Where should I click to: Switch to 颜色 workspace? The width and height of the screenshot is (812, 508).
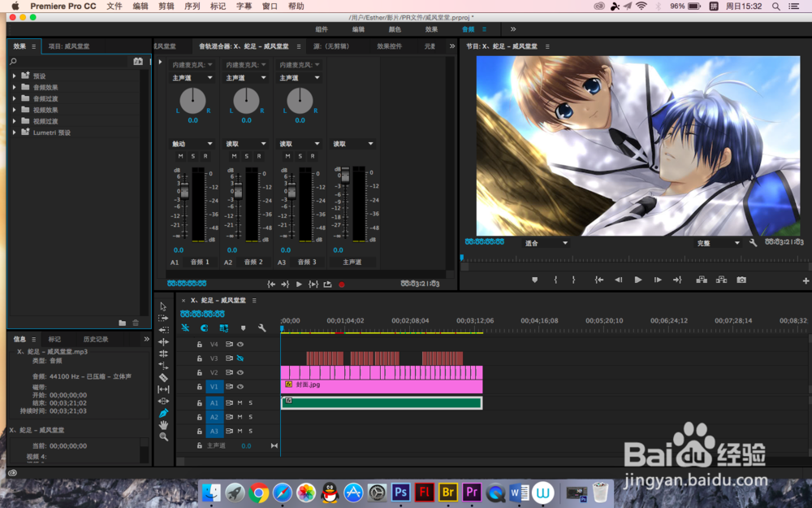pyautogui.click(x=395, y=29)
